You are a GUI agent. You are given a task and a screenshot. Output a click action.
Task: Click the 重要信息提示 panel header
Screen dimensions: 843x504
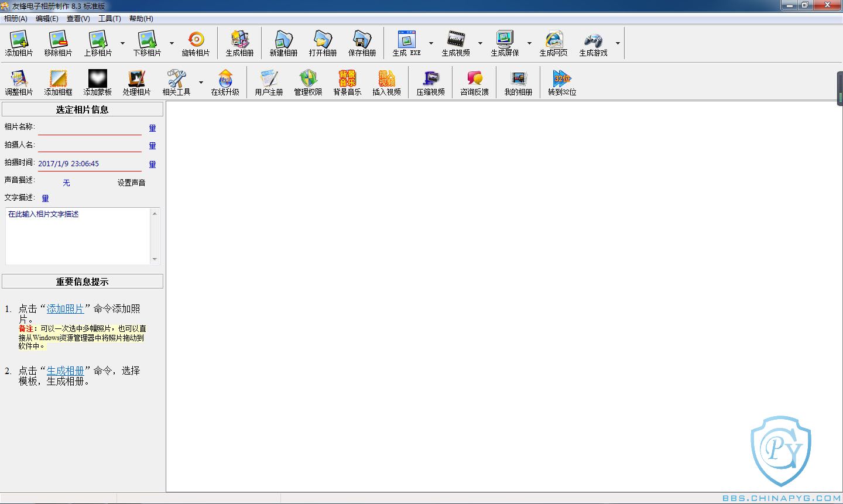tap(83, 282)
